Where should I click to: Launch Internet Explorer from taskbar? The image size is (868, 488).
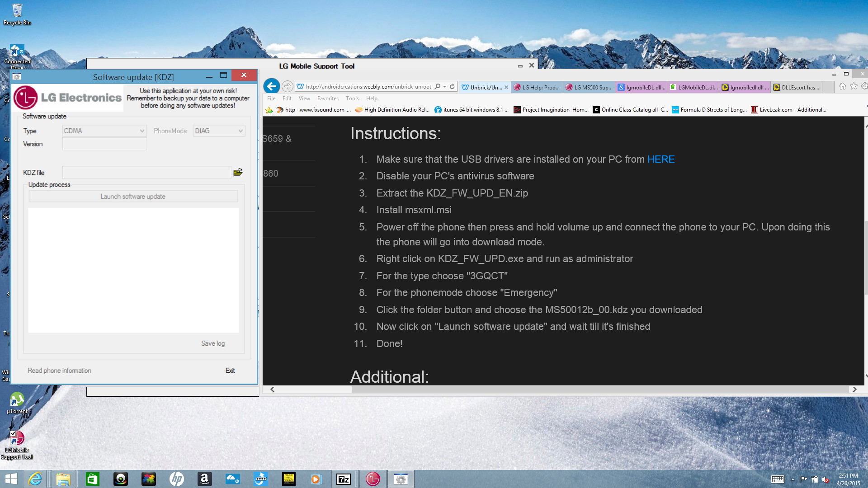point(35,479)
